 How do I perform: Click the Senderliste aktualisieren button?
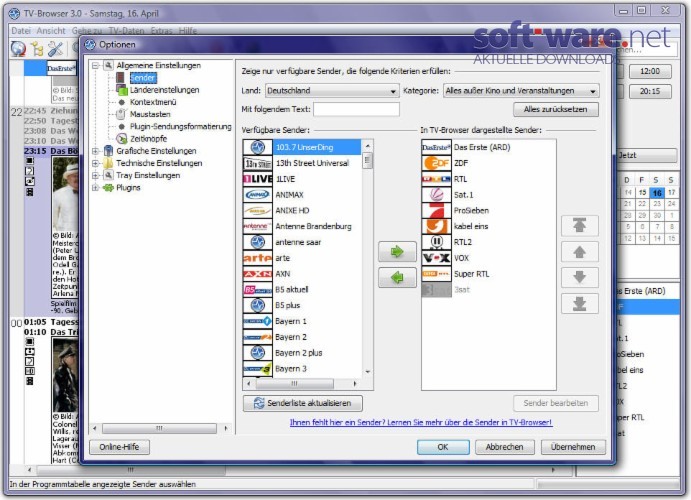tap(303, 403)
